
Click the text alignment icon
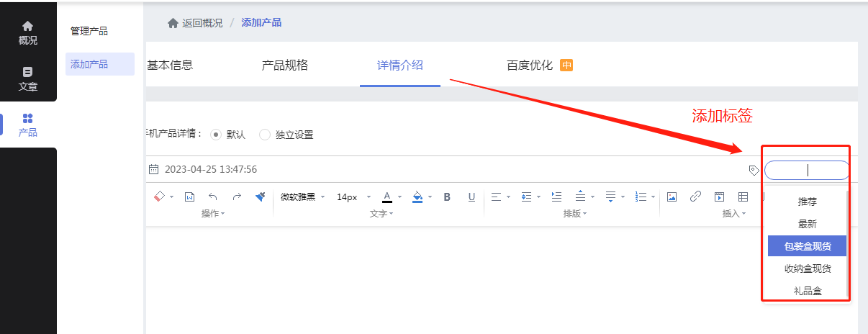coord(496,197)
